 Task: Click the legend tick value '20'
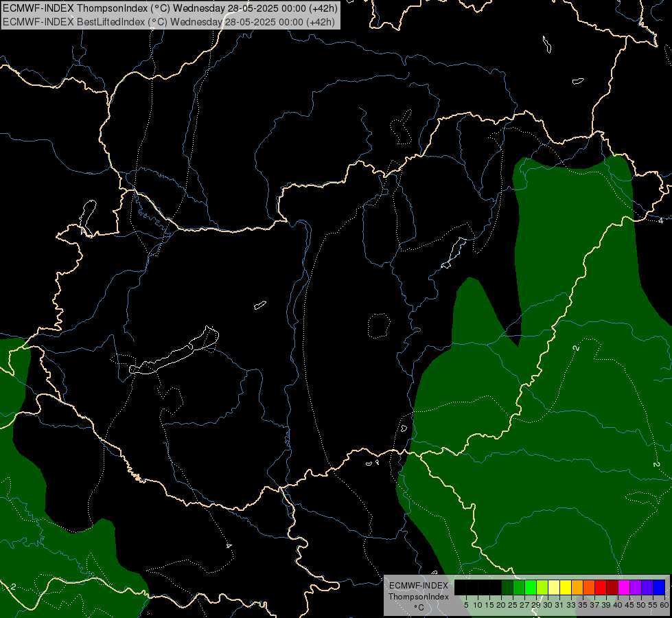pyautogui.click(x=502, y=605)
